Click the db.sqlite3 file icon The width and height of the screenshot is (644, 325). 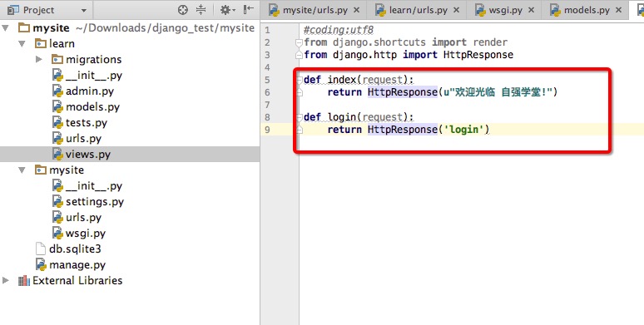pos(41,249)
